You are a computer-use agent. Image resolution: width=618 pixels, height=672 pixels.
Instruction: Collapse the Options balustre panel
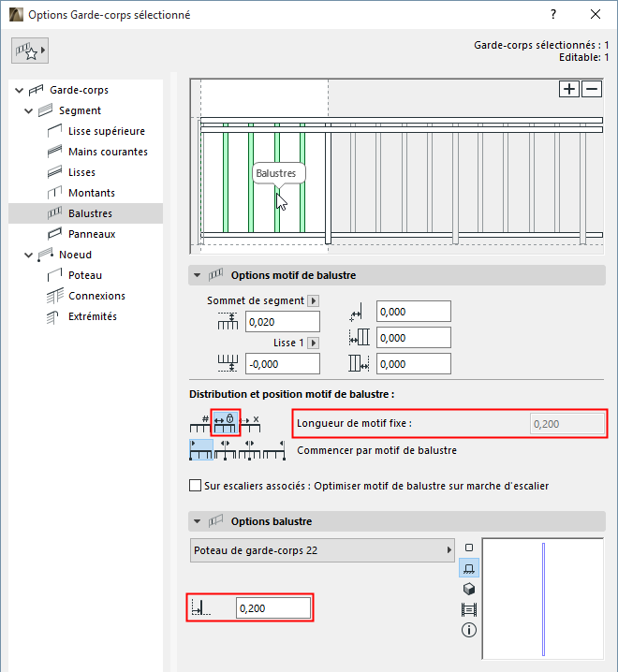[x=197, y=521]
